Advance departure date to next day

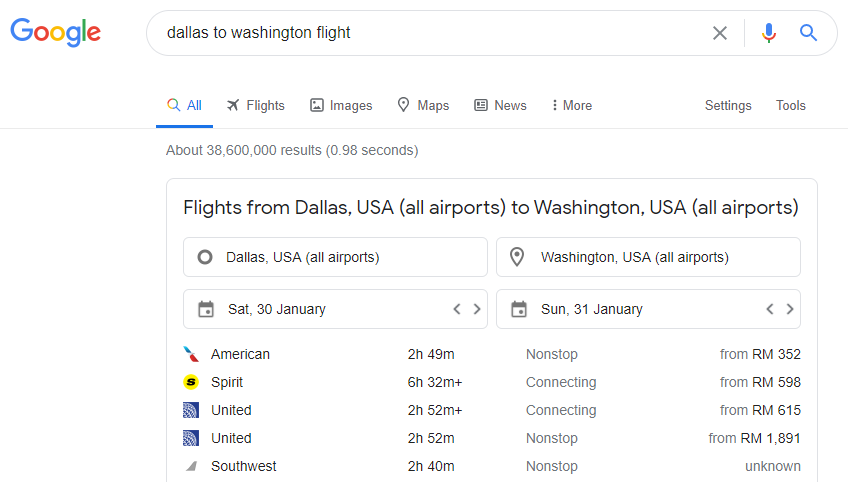click(477, 309)
